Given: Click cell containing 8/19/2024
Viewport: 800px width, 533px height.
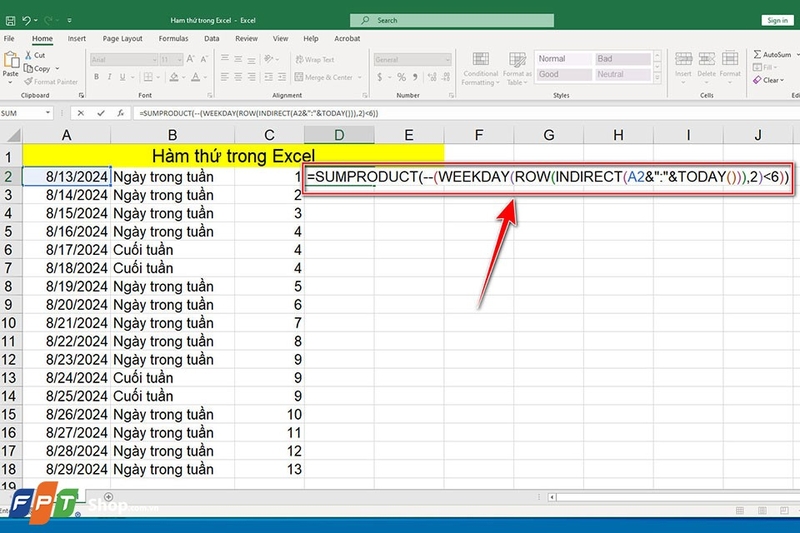Looking at the screenshot, I should [x=66, y=287].
